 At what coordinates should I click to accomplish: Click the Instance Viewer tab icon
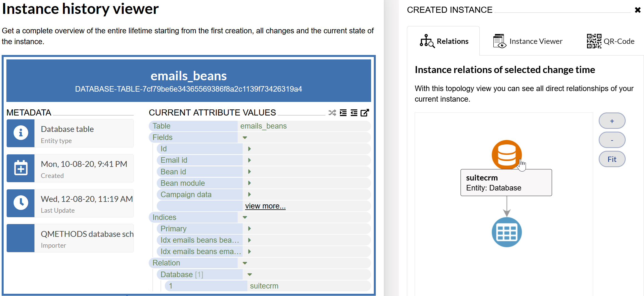click(500, 41)
